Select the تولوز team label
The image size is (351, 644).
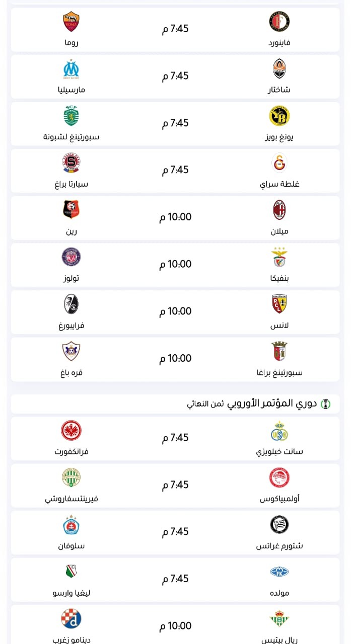point(71,278)
